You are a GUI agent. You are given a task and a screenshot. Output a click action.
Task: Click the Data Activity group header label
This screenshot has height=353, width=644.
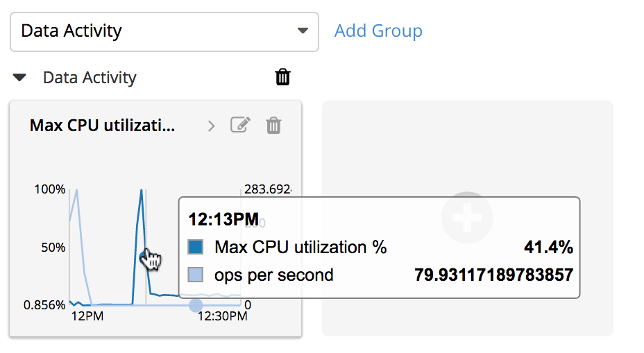tap(90, 78)
